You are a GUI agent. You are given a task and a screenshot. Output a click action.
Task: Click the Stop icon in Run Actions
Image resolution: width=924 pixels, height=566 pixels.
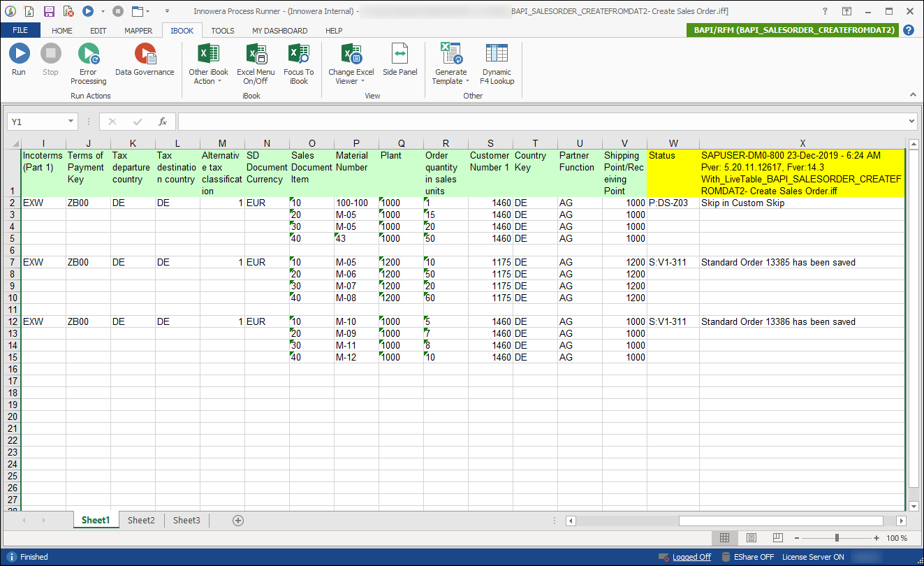50,53
